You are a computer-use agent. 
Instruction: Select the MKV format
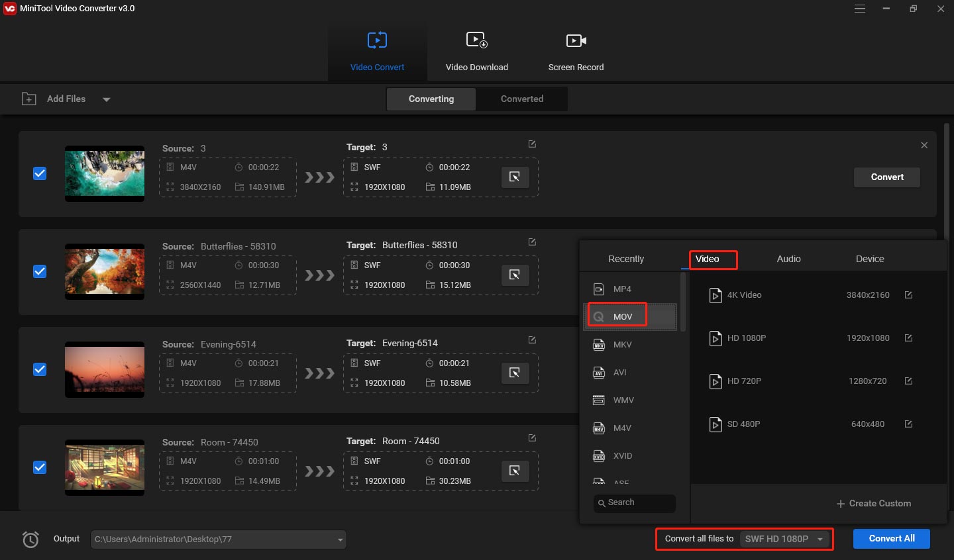click(630, 345)
